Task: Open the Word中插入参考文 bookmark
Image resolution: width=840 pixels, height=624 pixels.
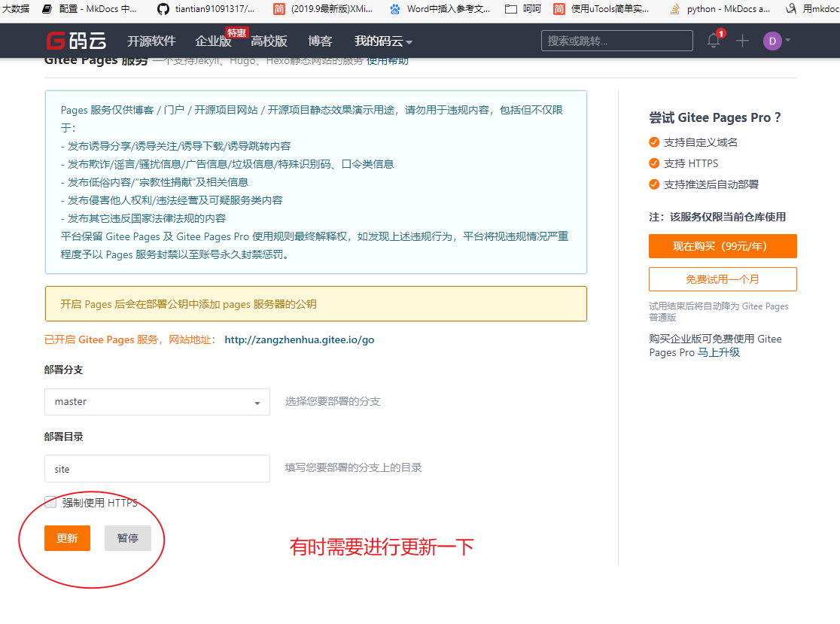Action: pos(440,8)
